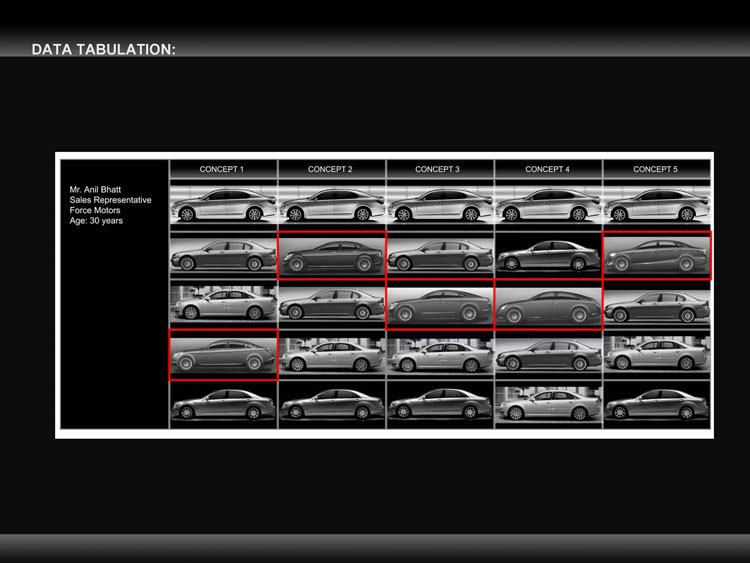Click top silver car under Concept 5
This screenshot has width=750, height=563.
(657, 205)
